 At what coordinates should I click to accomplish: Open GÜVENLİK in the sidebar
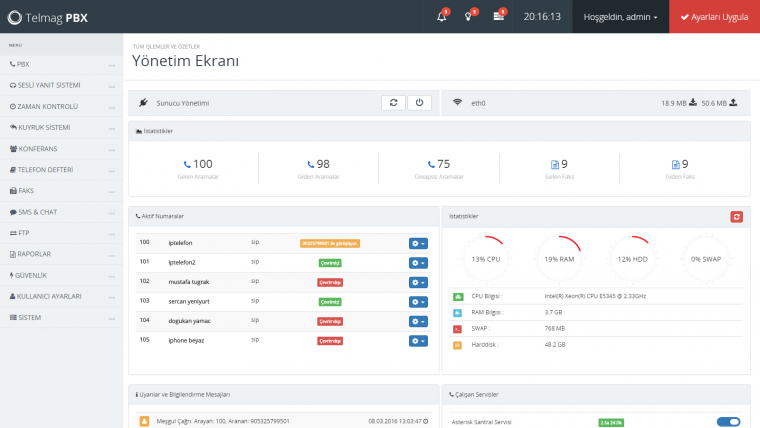62,275
